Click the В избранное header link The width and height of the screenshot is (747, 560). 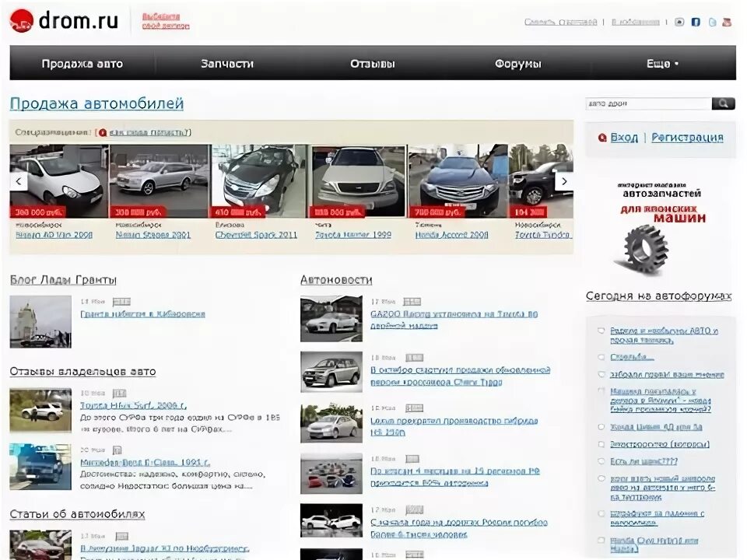pyautogui.click(x=635, y=22)
